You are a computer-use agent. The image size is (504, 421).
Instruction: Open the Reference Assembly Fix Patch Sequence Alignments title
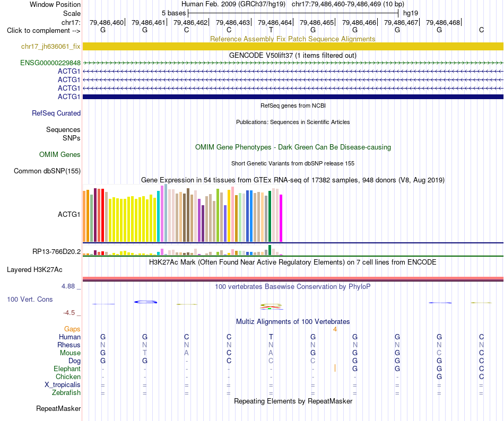pyautogui.click(x=292, y=39)
